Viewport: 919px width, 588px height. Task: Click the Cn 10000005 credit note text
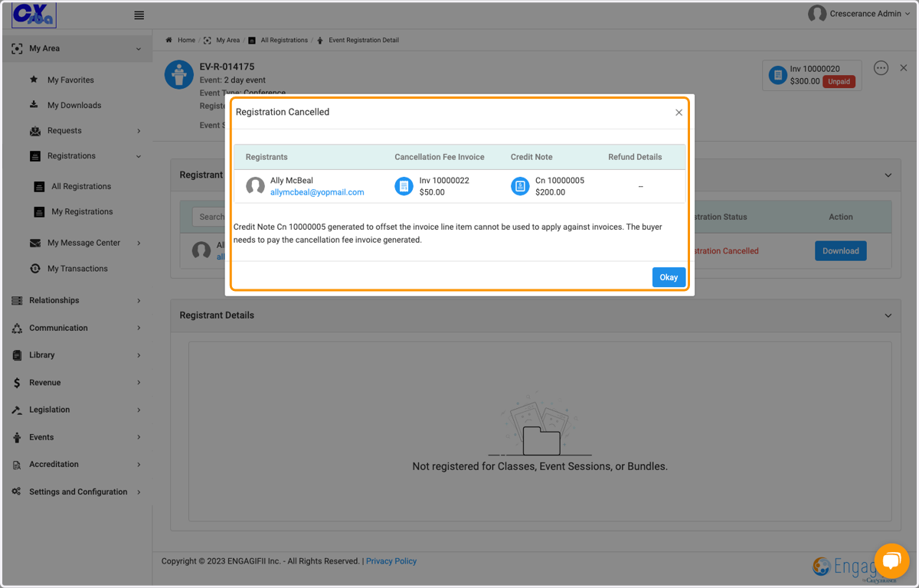click(560, 181)
